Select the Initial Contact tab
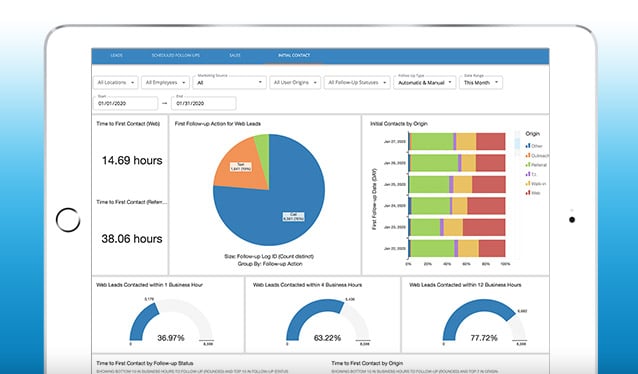Viewport: 638px width, 374px height. (x=294, y=55)
